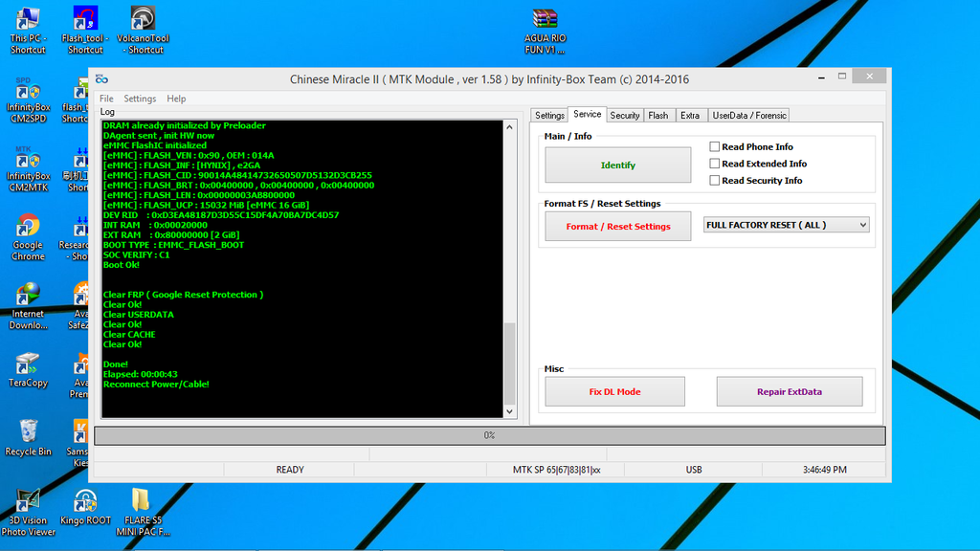Open the 3D Vision Photo Viewer icon
Viewport: 980px width, 551px height.
pyautogui.click(x=28, y=501)
